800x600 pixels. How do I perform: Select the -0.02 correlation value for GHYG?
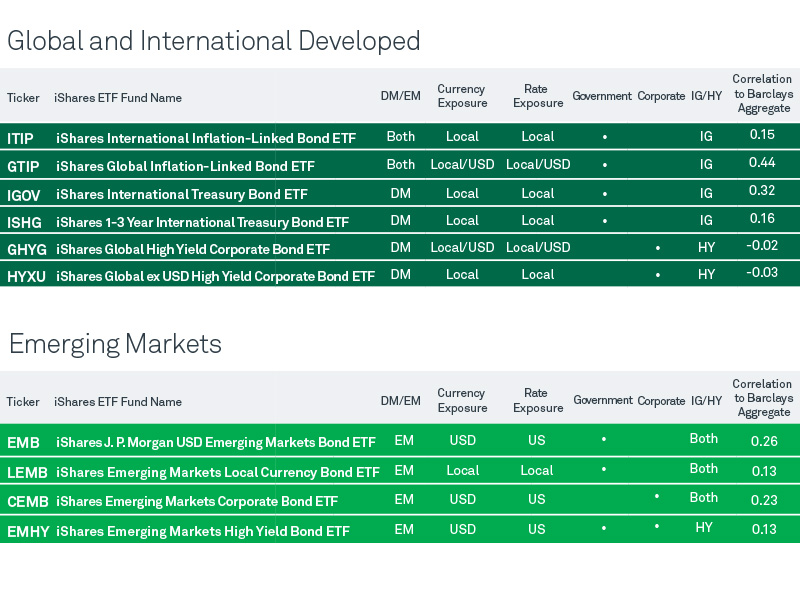click(762, 246)
